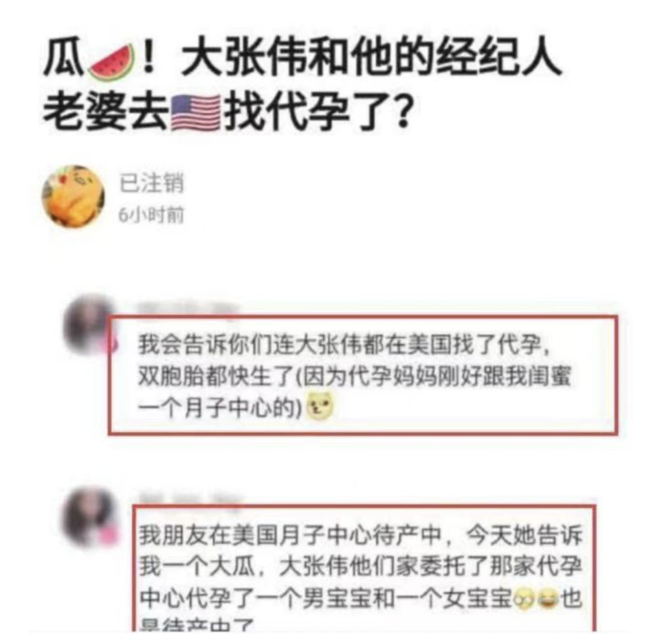Click the watermelon emoji in the title
Image resolution: width=652 pixels, height=644 pixels.
coord(112,63)
